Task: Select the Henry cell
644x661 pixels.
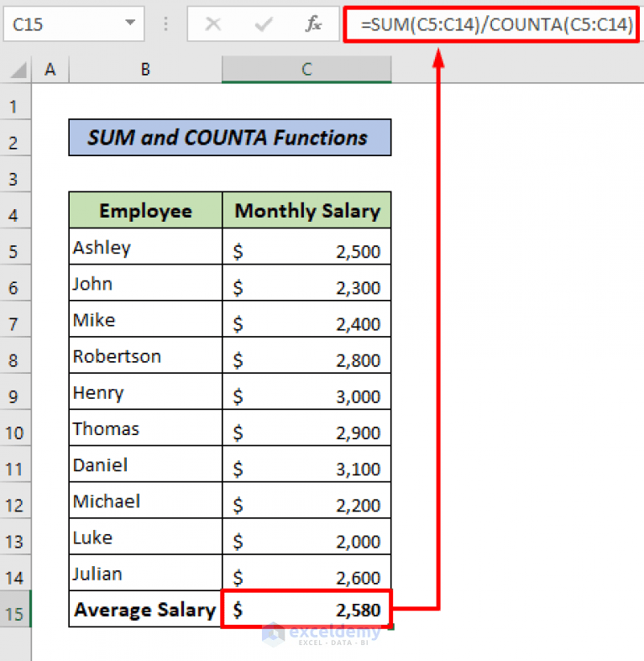Action: pos(145,391)
